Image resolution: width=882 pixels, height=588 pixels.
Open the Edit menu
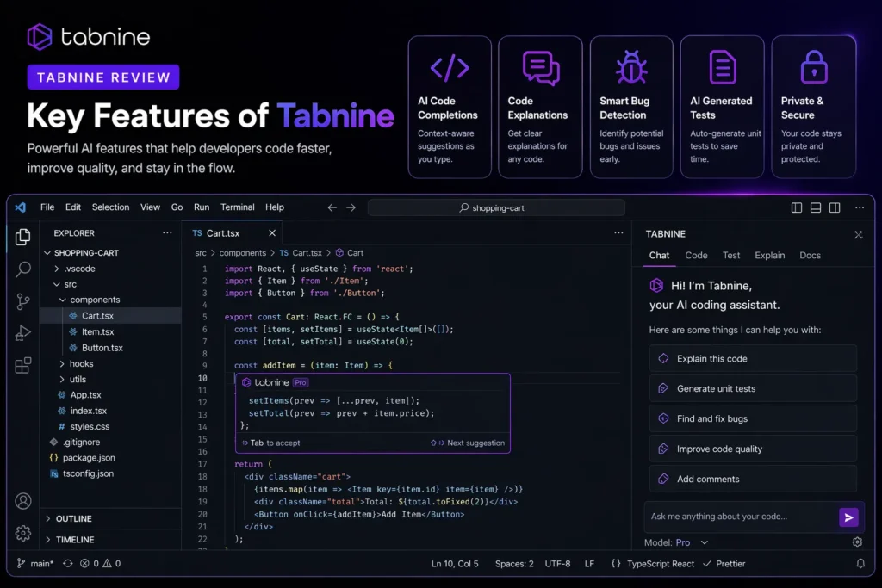click(x=72, y=207)
